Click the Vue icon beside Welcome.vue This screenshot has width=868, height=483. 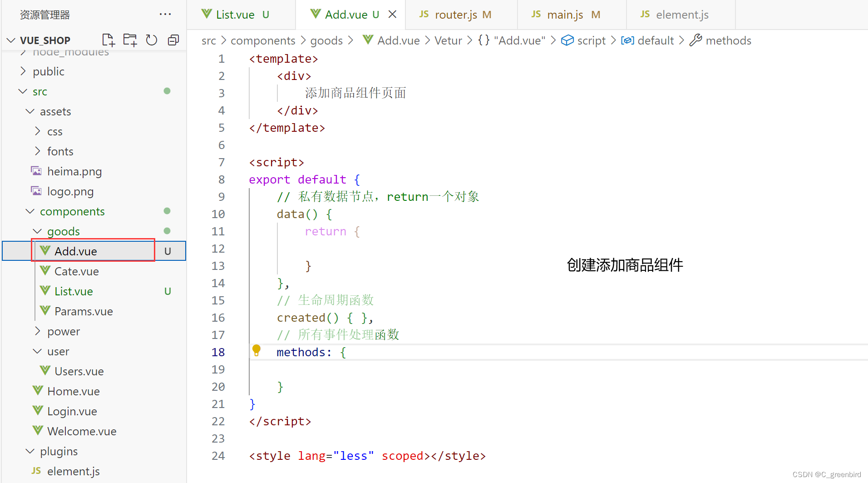pyautogui.click(x=38, y=431)
